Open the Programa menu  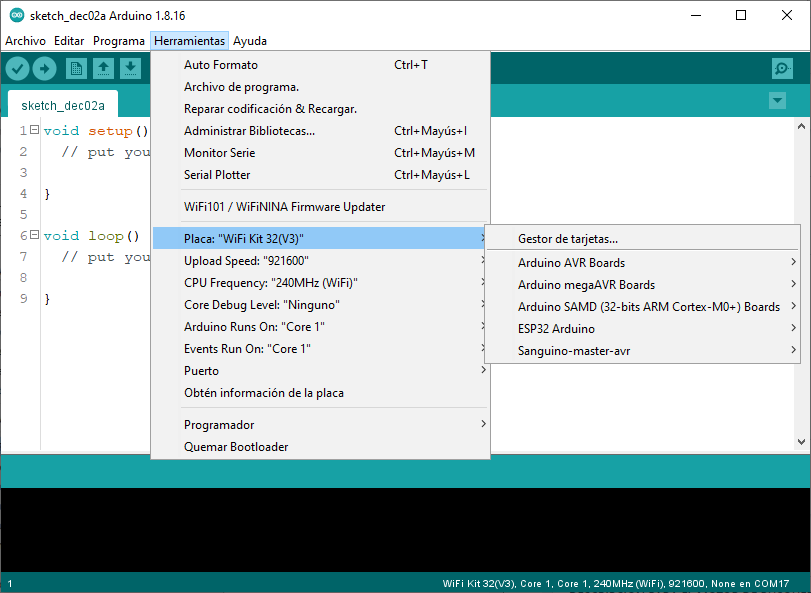coord(118,41)
